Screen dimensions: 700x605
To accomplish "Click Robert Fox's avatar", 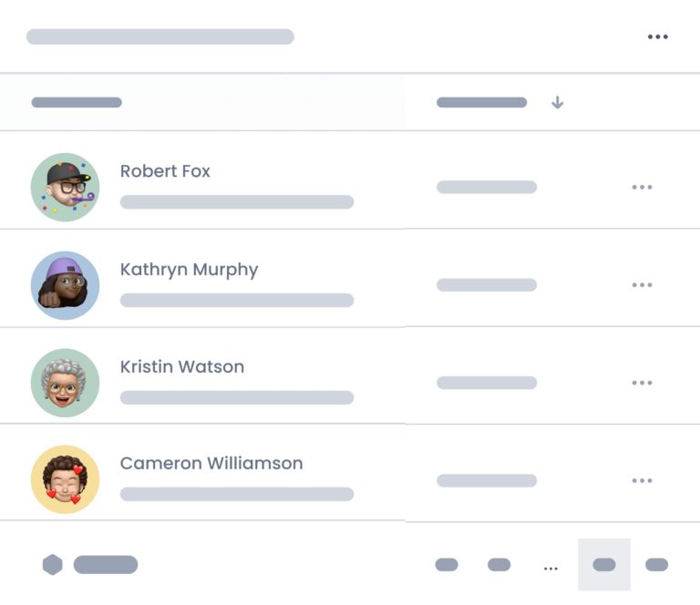I will click(x=65, y=187).
